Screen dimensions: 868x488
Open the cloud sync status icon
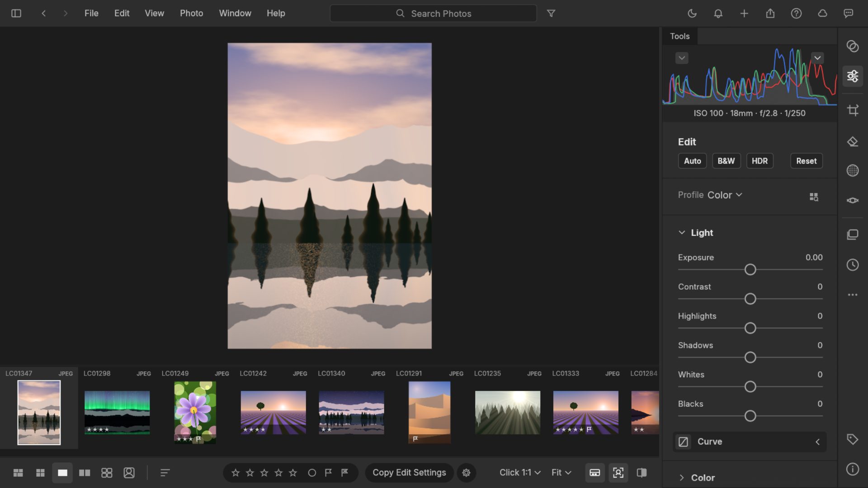[822, 14]
